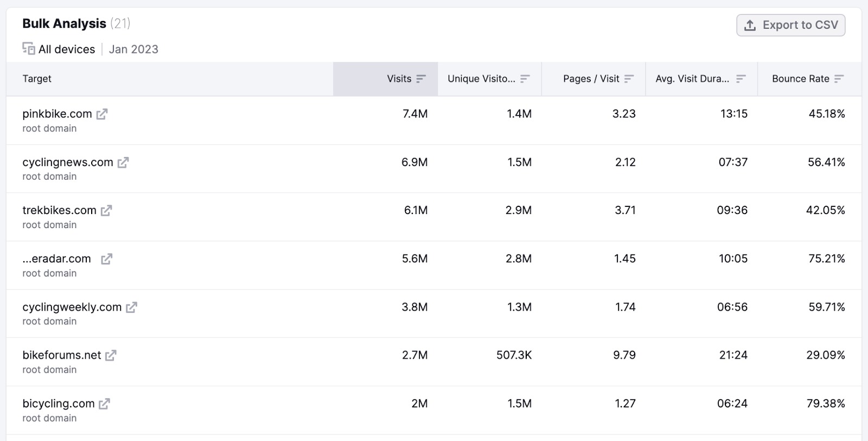Image resolution: width=868 pixels, height=441 pixels.
Task: Click sort icon in Pages / Visit column
Action: point(629,79)
